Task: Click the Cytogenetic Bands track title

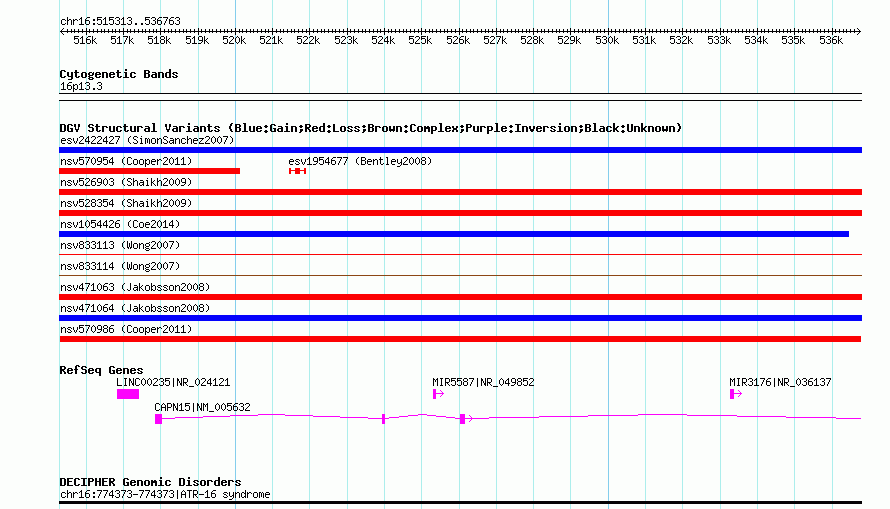Action: point(119,74)
